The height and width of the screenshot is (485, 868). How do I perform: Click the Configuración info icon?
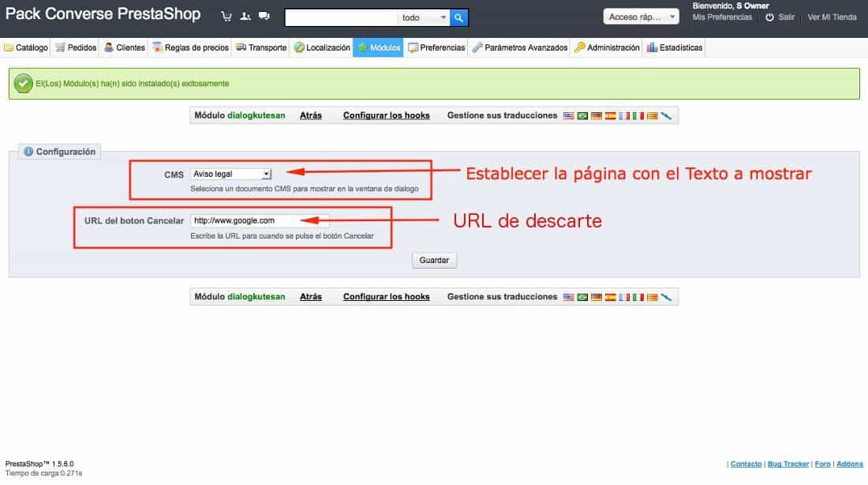coord(28,152)
